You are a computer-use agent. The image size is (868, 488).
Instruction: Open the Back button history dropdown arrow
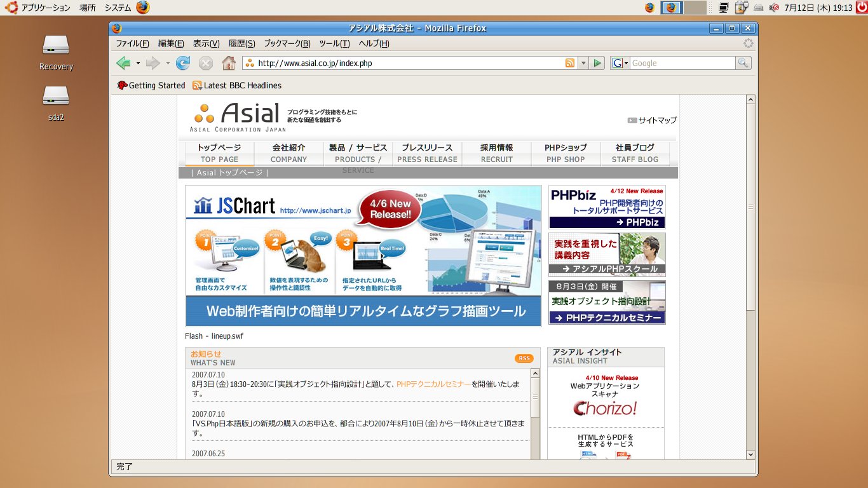point(138,63)
